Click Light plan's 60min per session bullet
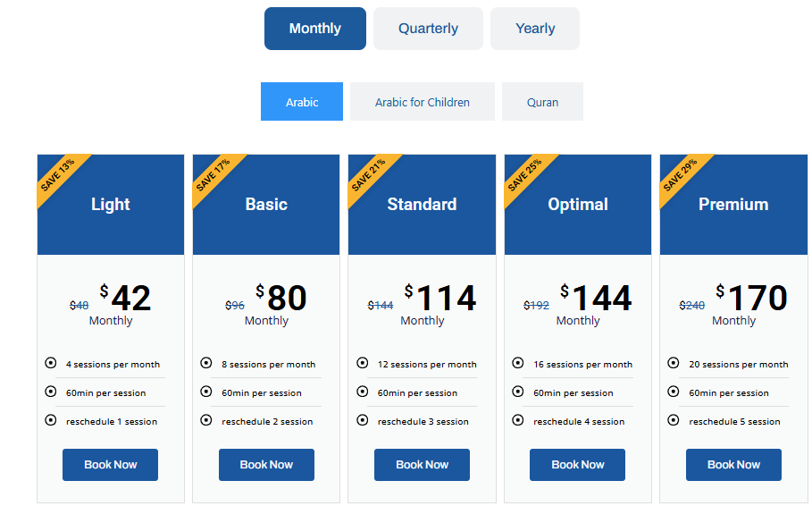This screenshot has height=506, width=812. [x=50, y=392]
